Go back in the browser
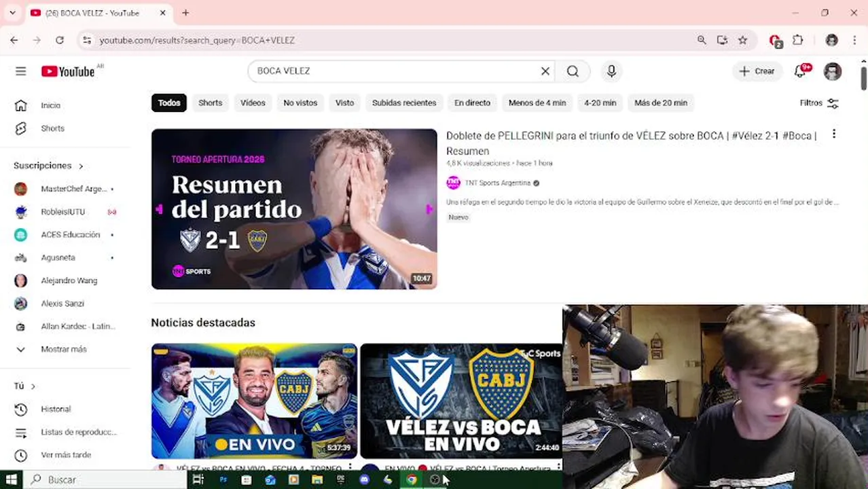Screen dimensions: 868x489 point(14,40)
